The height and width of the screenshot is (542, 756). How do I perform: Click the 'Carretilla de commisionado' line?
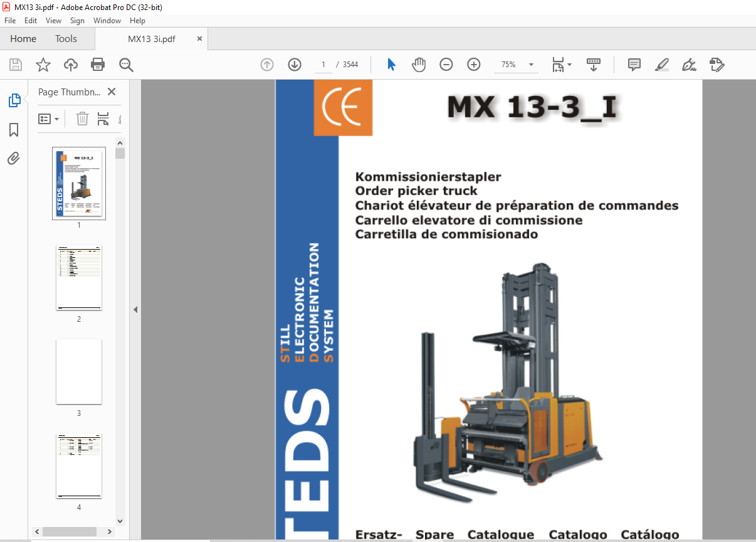446,235
